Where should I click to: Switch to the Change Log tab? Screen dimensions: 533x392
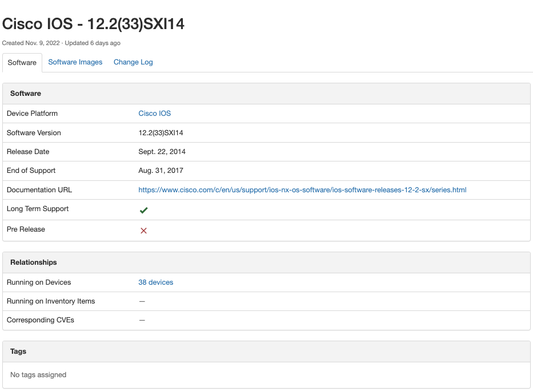pos(133,62)
